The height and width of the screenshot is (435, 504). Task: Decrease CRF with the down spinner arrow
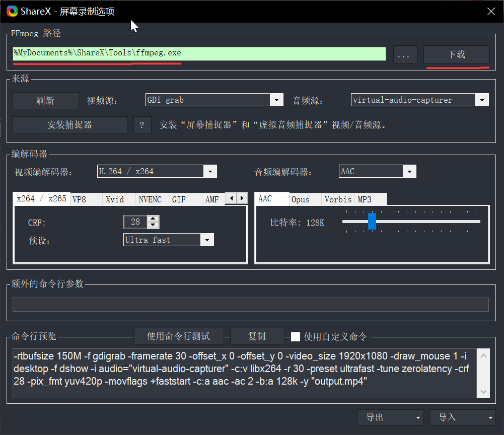[x=153, y=225]
